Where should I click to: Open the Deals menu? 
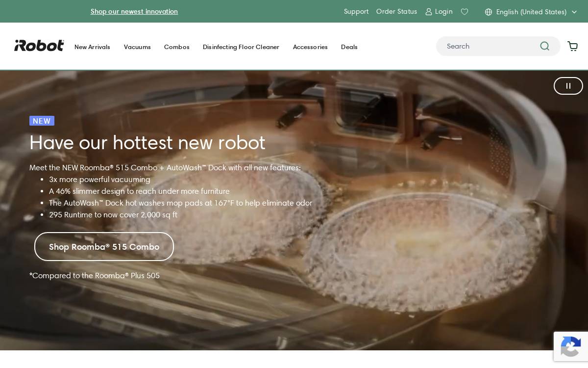point(349,47)
